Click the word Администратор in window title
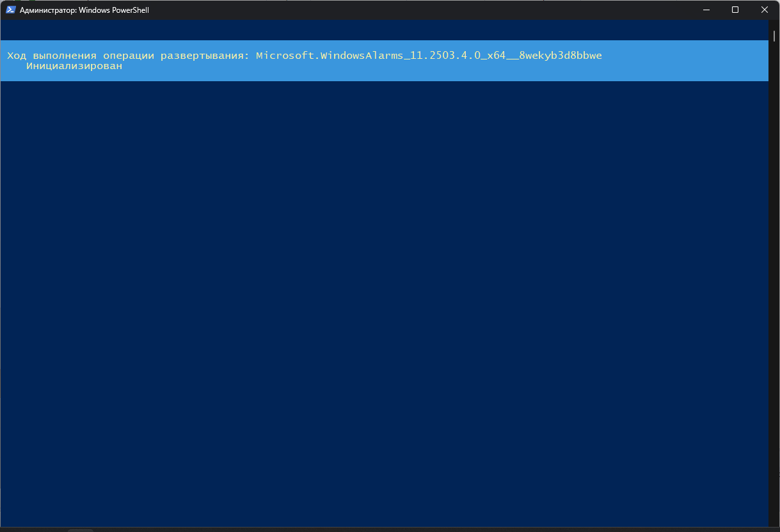Viewport: 780px width, 532px height. 48,10
